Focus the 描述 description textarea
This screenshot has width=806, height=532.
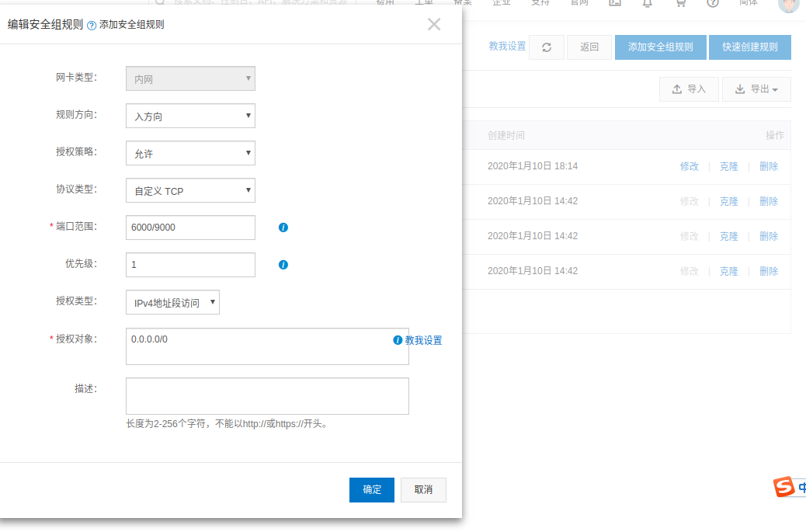click(x=267, y=396)
